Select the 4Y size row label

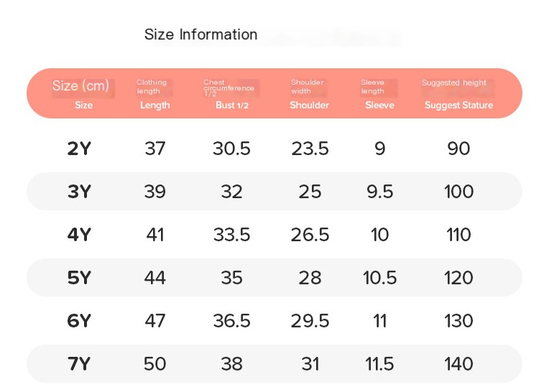pyautogui.click(x=79, y=235)
